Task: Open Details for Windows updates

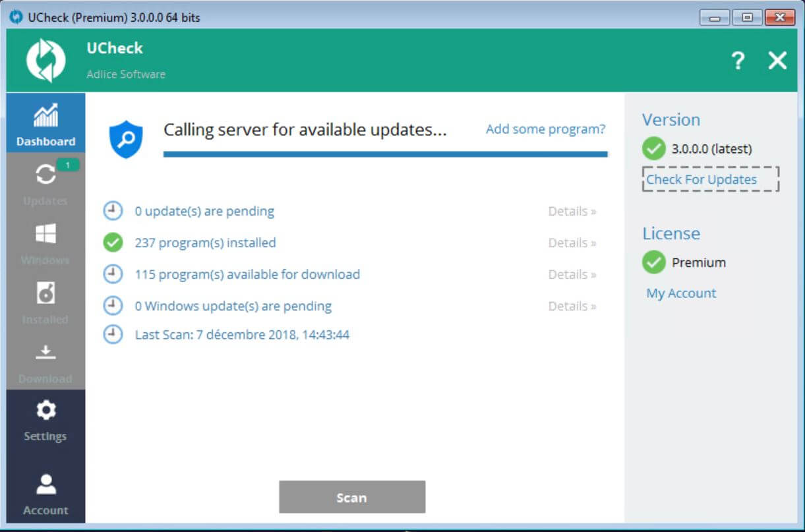Action: click(x=571, y=306)
